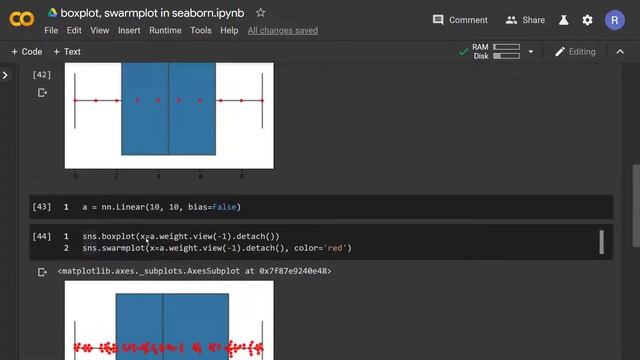
Task: Add a new Text cell
Action: 67,52
